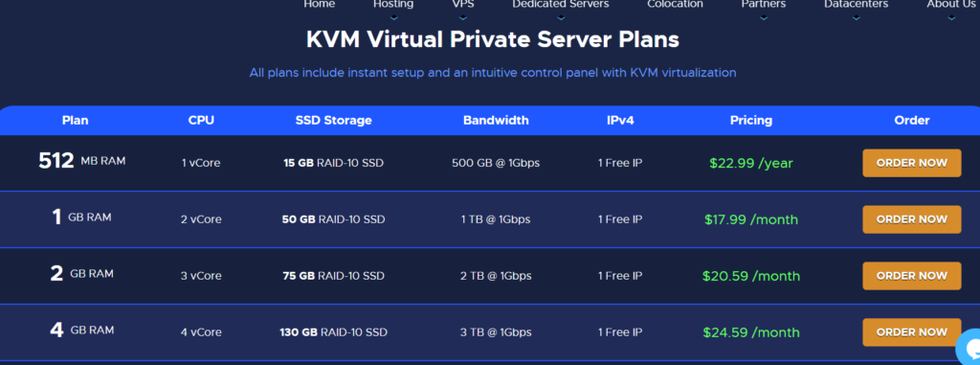Expand the Datacenters dropdown chevron
Viewport: 980px width, 365px height.
pyautogui.click(x=856, y=17)
